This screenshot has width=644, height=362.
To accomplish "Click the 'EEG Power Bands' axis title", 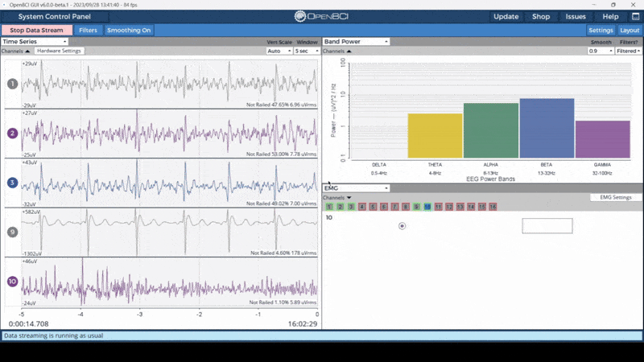I will [490, 179].
